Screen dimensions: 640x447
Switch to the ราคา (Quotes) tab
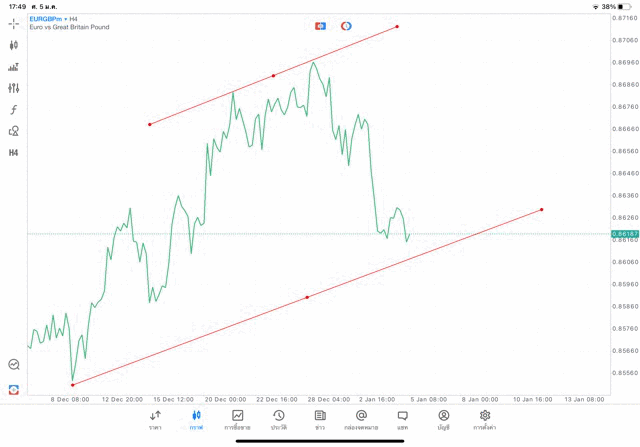click(x=155, y=419)
